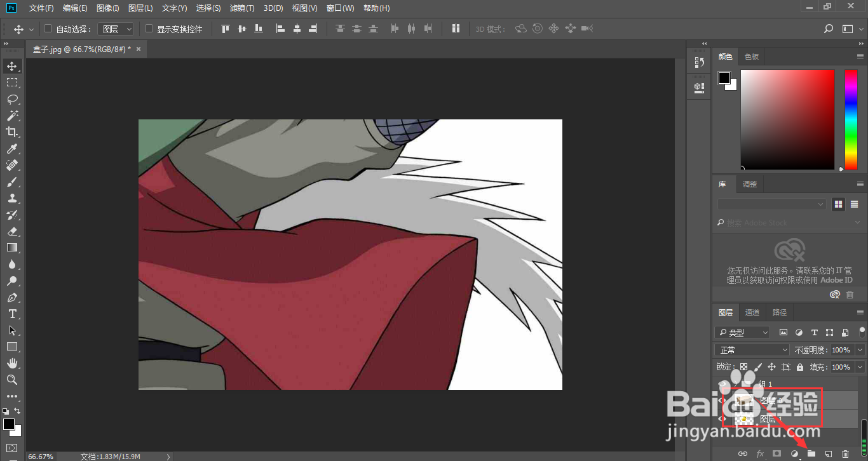Viewport: 868px width, 461px height.
Task: Select the Gradient tool
Action: tap(12, 248)
